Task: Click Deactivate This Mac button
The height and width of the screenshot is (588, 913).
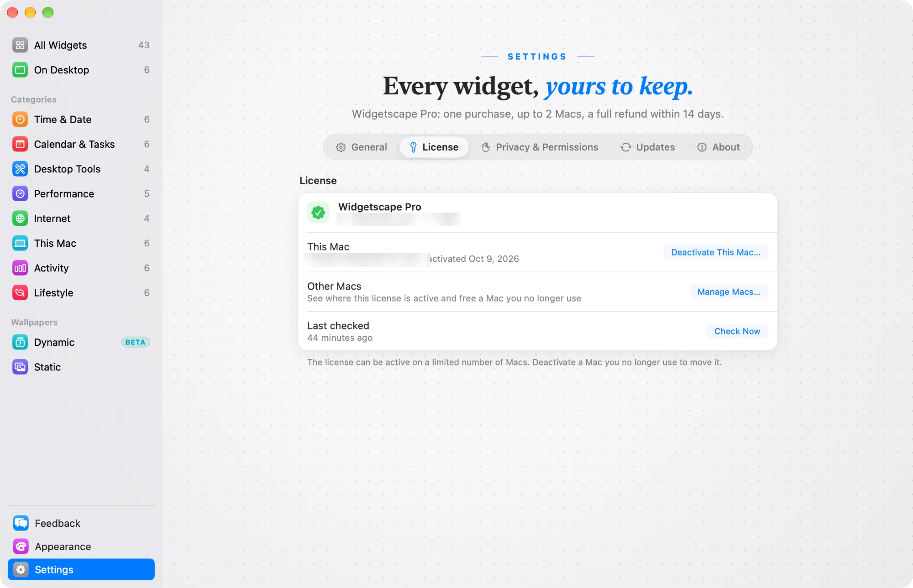Action: (715, 252)
